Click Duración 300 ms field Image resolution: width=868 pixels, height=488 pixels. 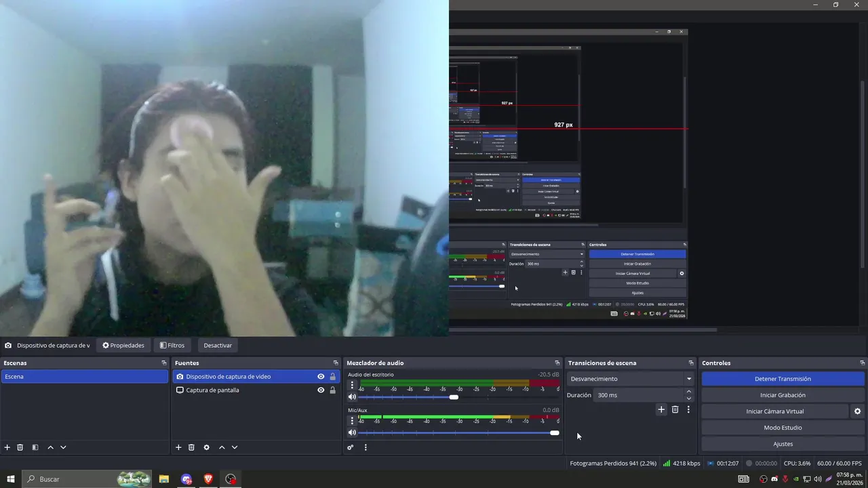639,395
